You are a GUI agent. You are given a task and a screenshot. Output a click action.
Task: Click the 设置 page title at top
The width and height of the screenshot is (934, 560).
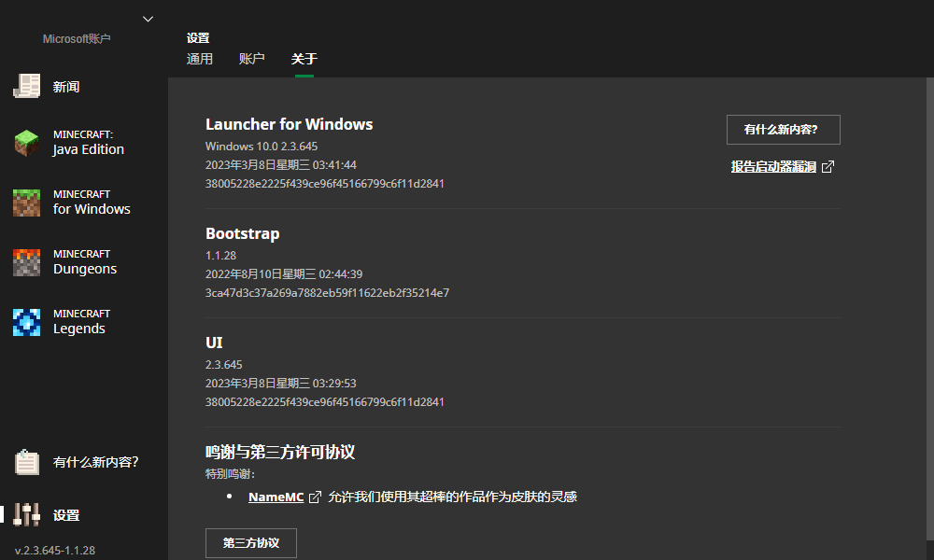[x=198, y=38]
